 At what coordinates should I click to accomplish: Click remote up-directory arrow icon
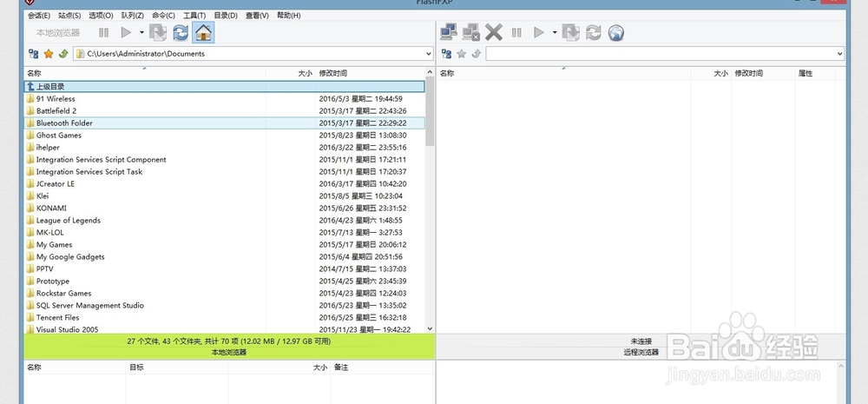click(x=476, y=54)
